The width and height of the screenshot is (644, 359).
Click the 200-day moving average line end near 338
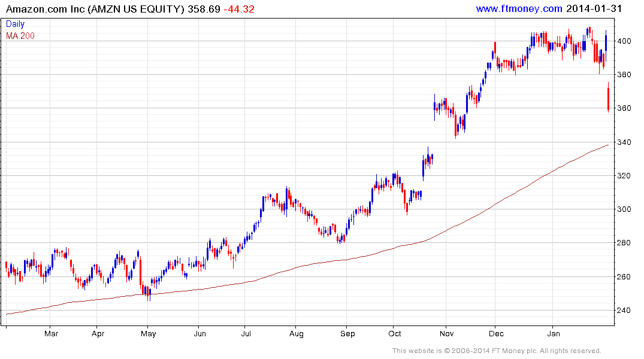(607, 145)
